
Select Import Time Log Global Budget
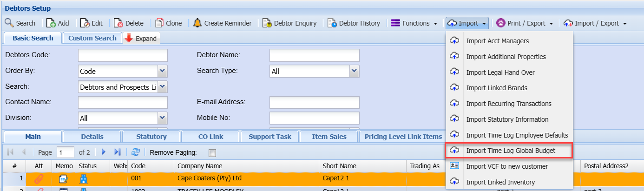pos(510,151)
